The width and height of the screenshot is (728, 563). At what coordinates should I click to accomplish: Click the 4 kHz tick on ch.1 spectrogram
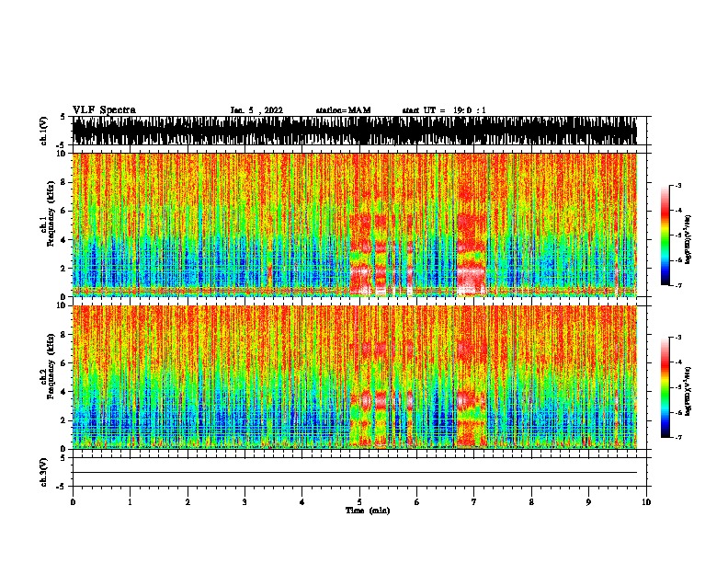point(63,240)
